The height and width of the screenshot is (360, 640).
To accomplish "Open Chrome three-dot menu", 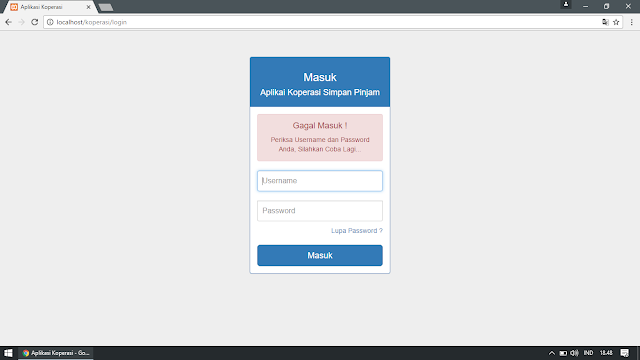I will click(631, 22).
